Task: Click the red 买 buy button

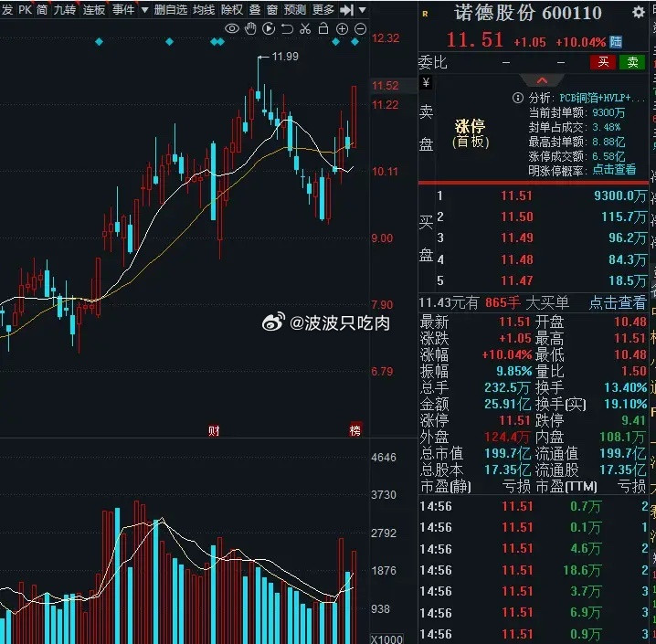Action: [x=602, y=62]
